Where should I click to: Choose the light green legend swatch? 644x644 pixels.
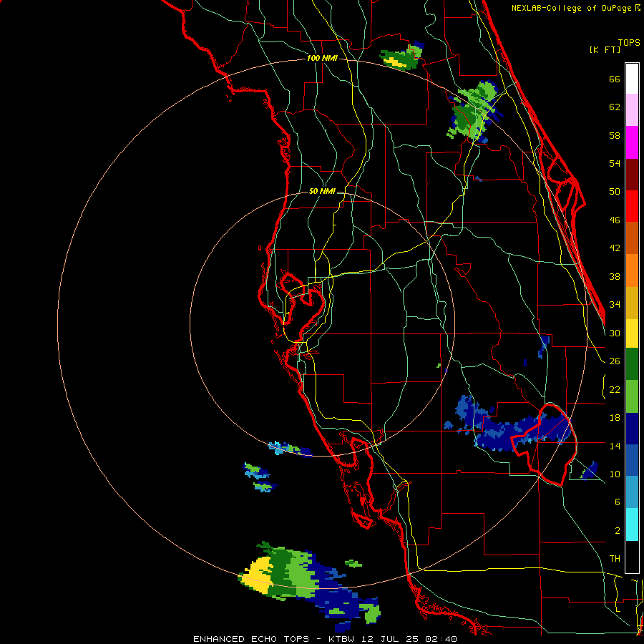pos(632,396)
